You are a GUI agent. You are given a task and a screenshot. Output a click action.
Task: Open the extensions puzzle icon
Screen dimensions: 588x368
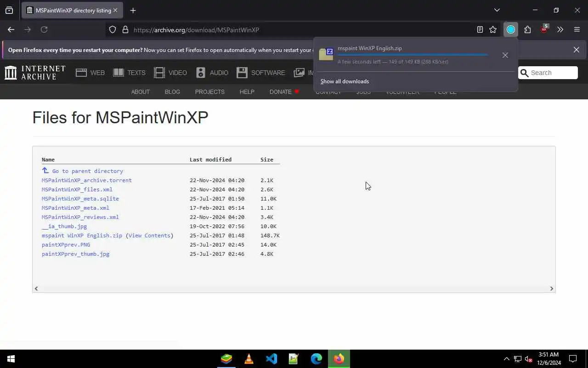(527, 29)
